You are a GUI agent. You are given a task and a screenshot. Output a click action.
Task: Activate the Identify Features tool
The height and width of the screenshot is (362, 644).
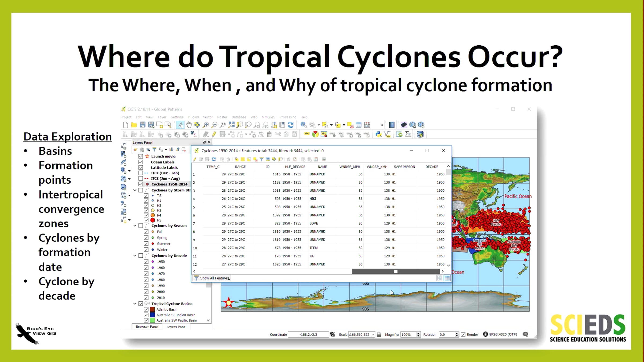pos(303,125)
